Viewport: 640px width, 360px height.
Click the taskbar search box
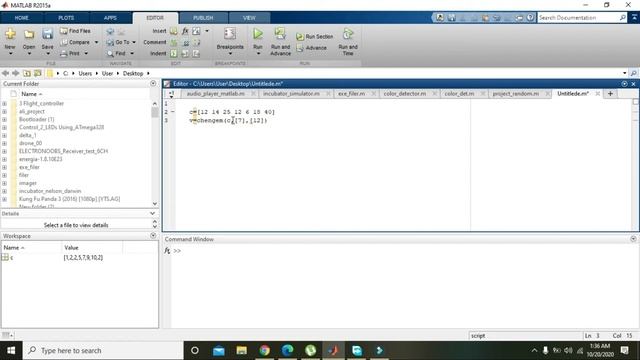[103, 351]
